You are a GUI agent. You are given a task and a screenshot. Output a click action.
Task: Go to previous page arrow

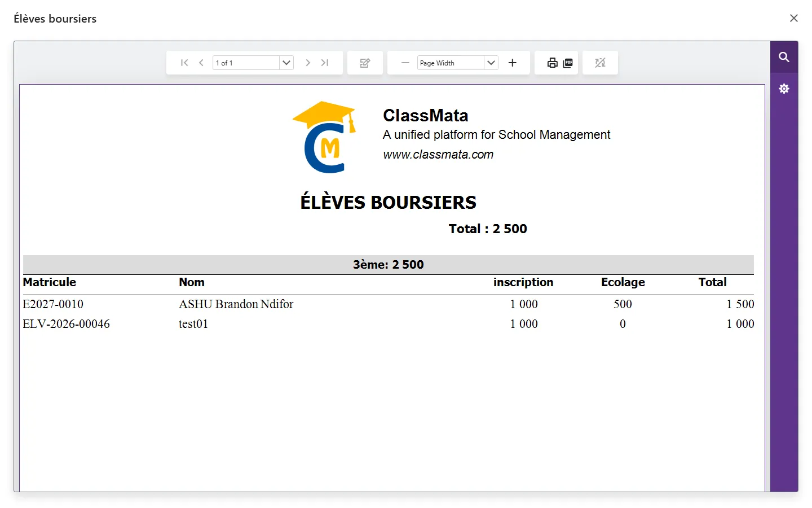[x=201, y=63]
